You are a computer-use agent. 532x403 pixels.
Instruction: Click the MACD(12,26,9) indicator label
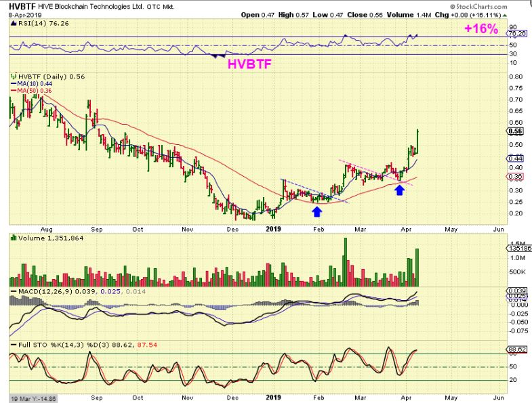(x=45, y=291)
